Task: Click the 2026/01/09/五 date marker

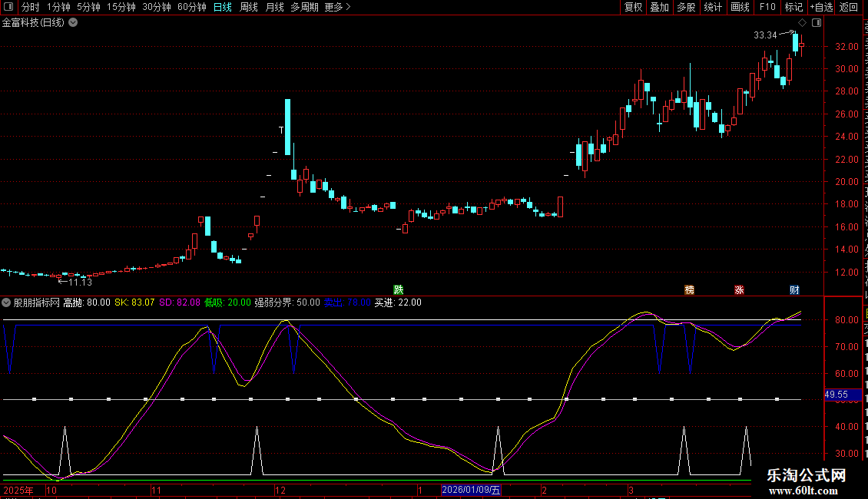Action: point(471,490)
